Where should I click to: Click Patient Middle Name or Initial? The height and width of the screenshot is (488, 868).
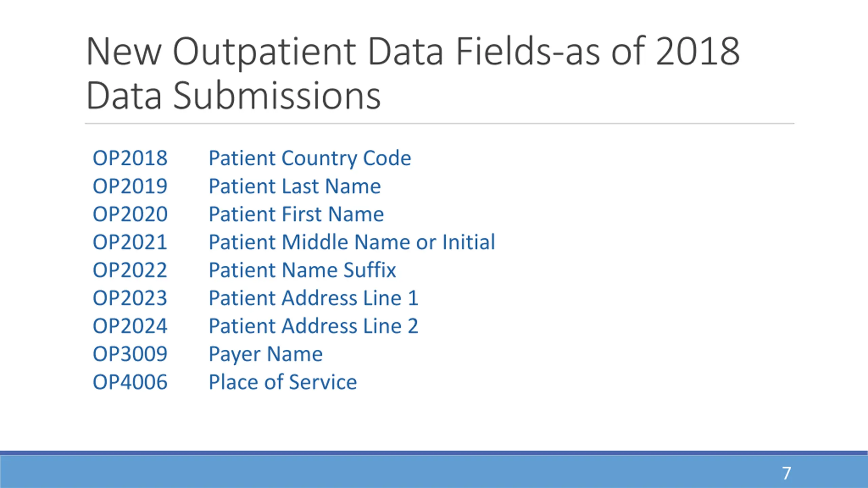coord(352,242)
